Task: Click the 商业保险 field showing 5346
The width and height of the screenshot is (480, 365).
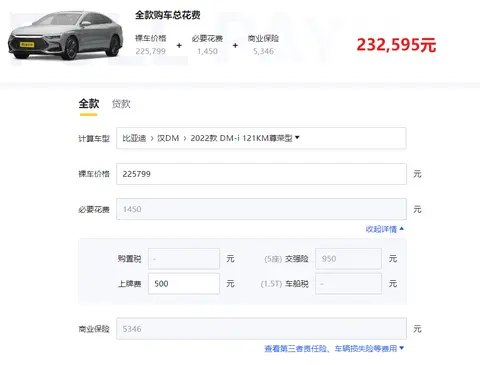Action: coord(261,329)
